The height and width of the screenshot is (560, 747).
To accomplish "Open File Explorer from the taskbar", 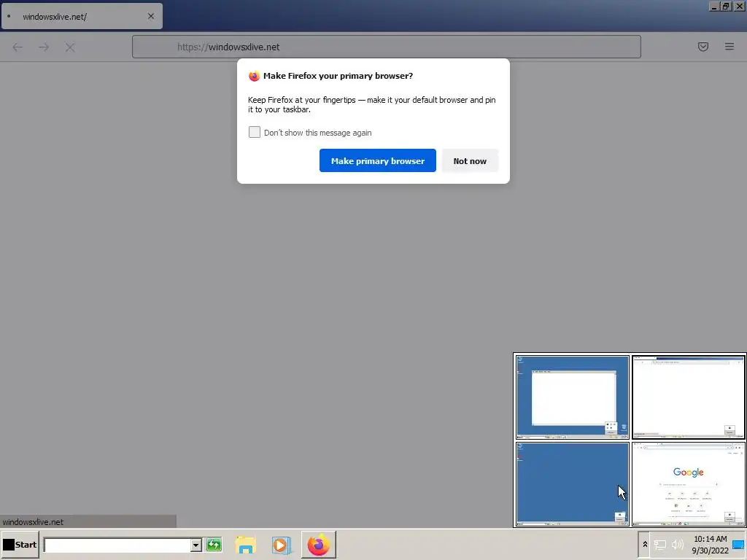I will (x=246, y=545).
